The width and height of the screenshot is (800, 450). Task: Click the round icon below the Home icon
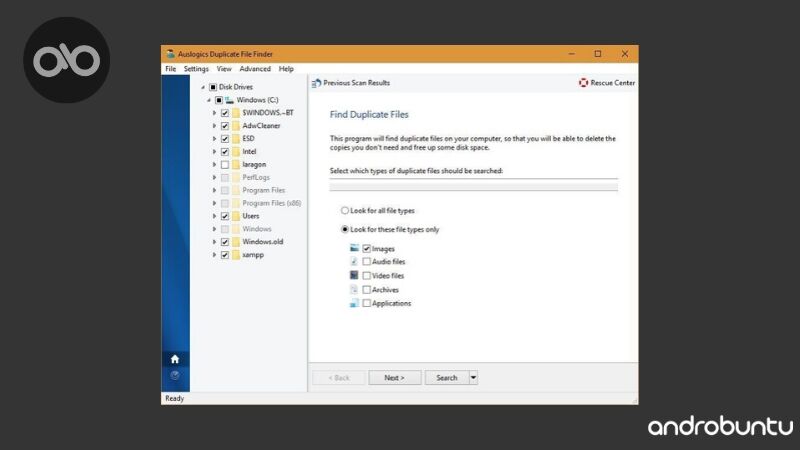tap(175, 376)
